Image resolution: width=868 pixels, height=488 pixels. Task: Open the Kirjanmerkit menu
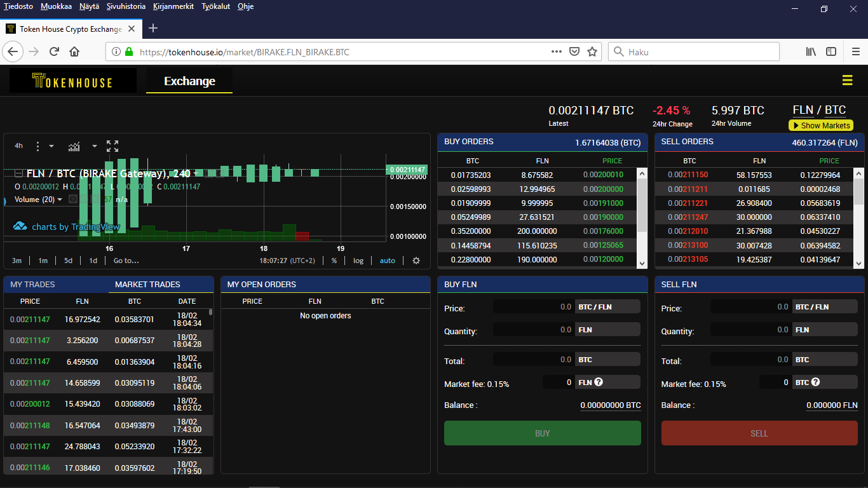[173, 6]
